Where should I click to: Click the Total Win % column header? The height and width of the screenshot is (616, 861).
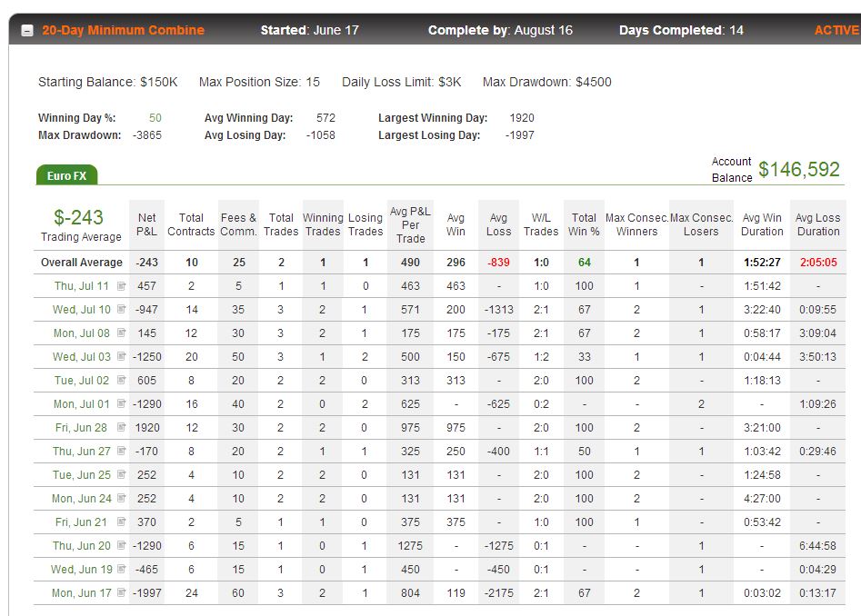(584, 224)
